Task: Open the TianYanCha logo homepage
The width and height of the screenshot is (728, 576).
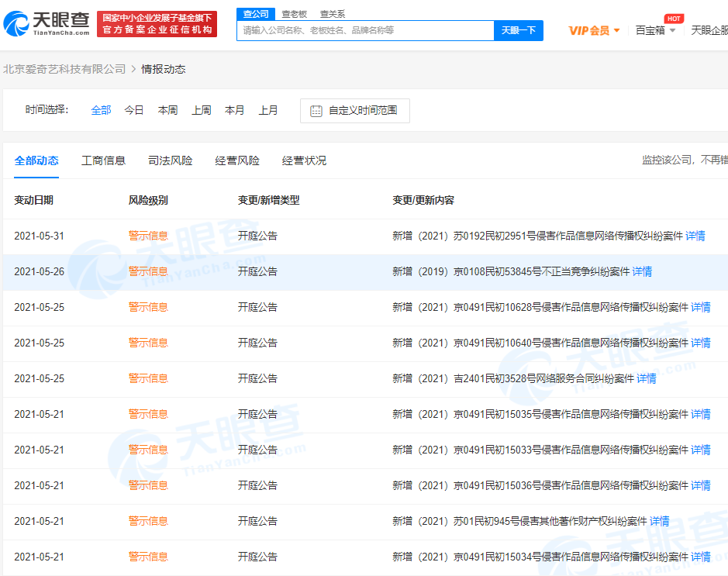Action: 47,24
